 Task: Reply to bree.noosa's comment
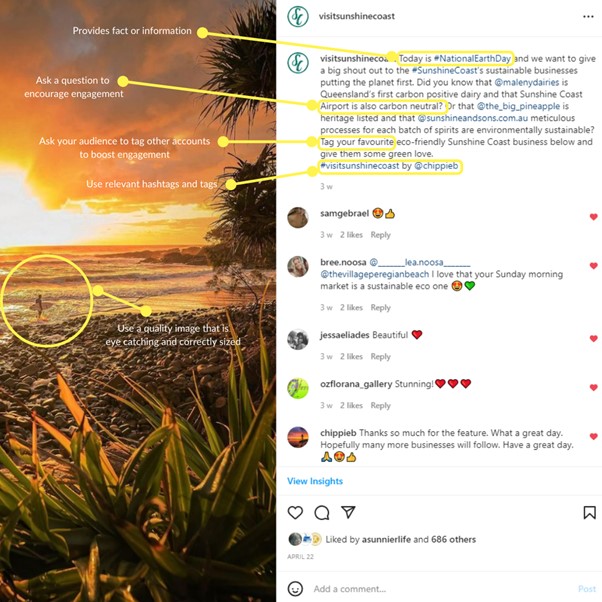click(380, 308)
